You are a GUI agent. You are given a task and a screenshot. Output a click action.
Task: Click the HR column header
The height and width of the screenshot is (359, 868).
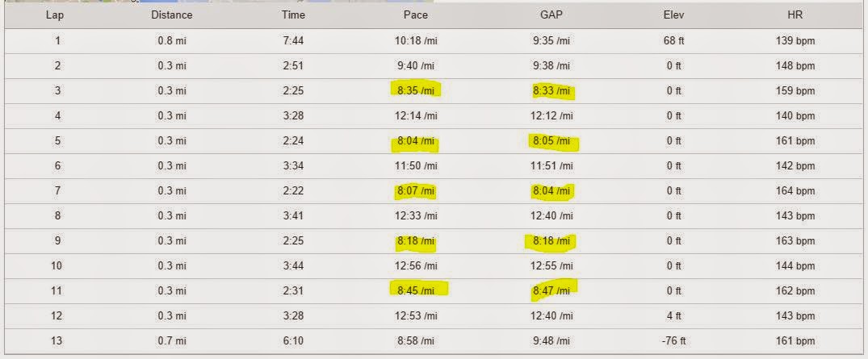tap(795, 15)
